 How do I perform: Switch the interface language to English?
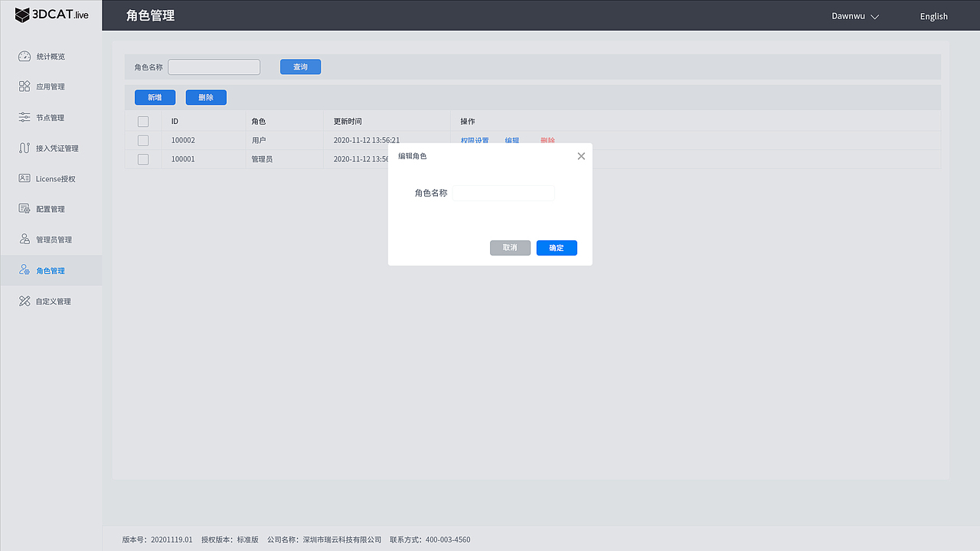coord(933,16)
